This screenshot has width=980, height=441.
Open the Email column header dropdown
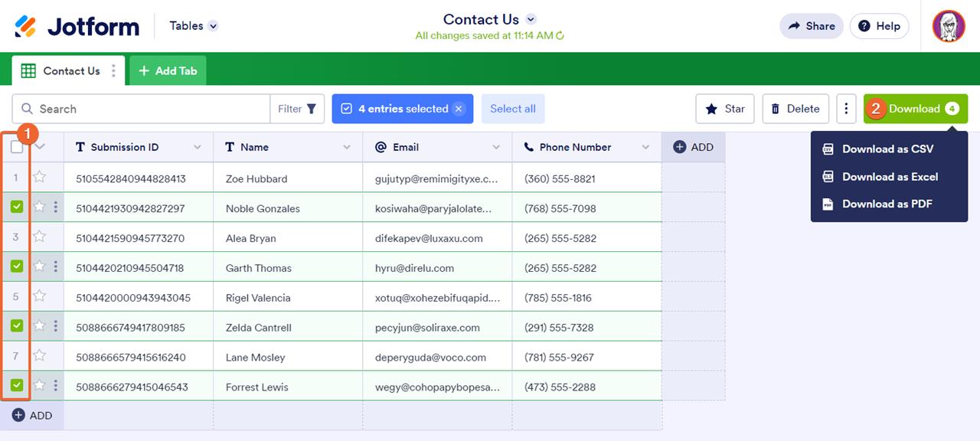pos(496,147)
